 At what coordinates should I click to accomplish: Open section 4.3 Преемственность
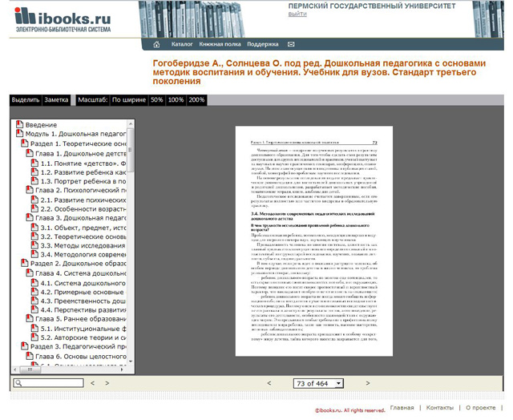point(83,301)
